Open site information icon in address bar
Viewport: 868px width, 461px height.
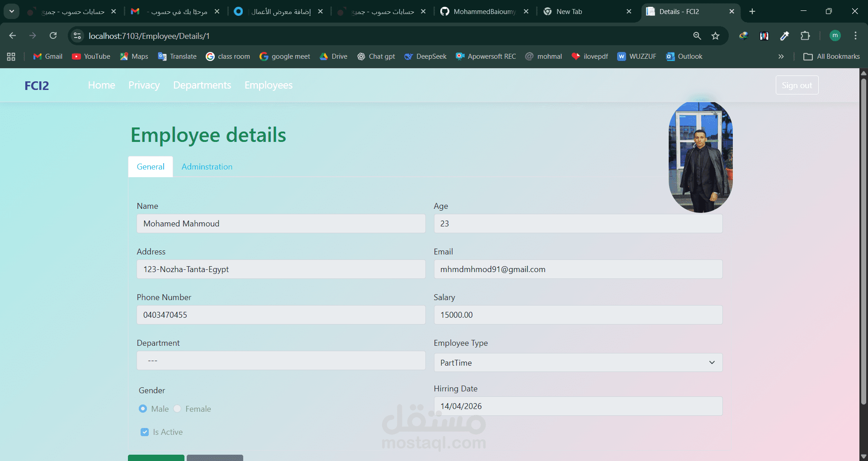(77, 36)
